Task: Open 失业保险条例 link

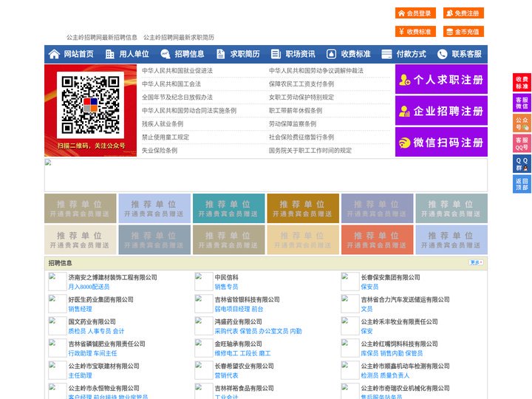Action: (x=160, y=150)
